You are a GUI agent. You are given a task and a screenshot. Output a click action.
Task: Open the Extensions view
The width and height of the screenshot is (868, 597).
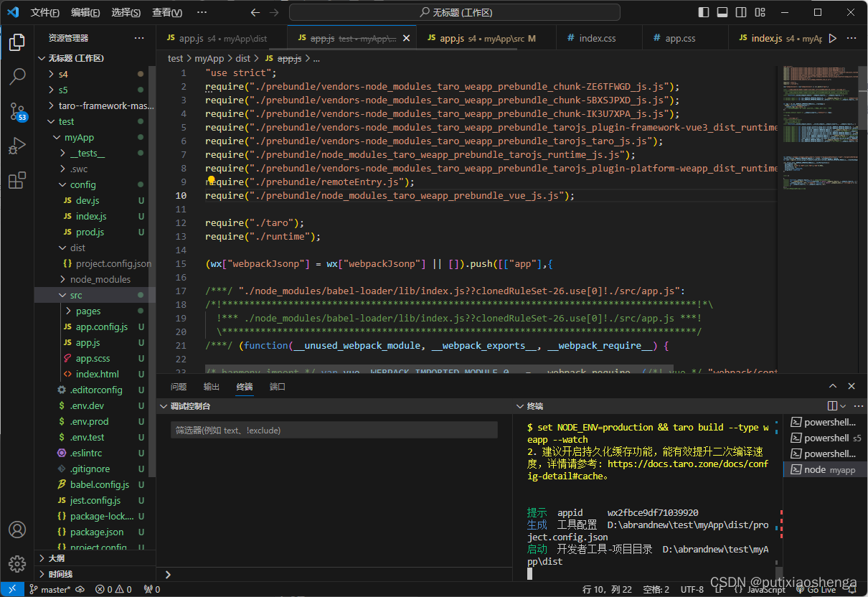[x=17, y=181]
